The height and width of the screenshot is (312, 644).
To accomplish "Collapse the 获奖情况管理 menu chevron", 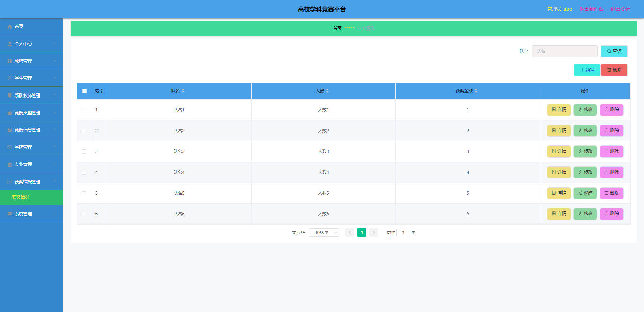I will click(55, 181).
